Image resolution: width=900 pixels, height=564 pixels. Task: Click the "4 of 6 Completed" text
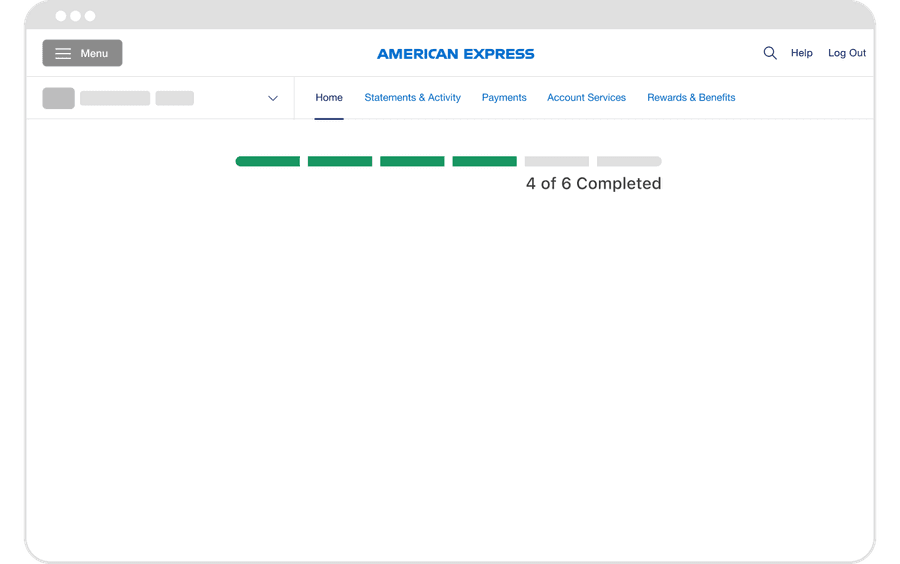click(x=593, y=184)
